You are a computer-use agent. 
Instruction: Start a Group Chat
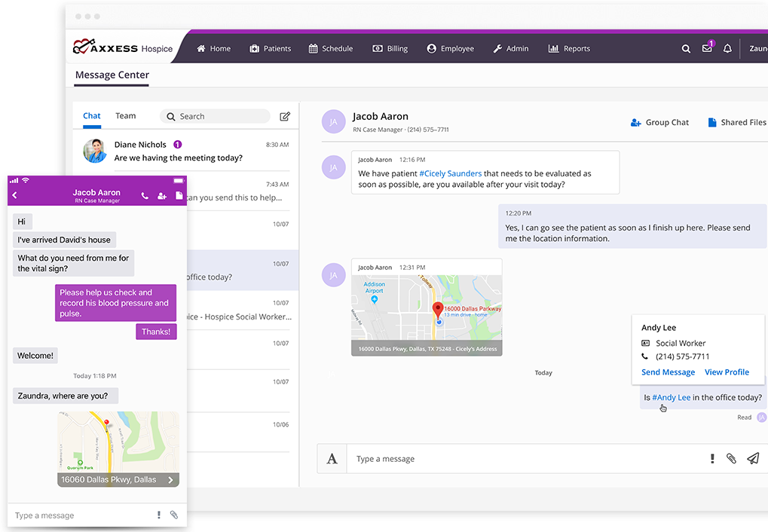pos(659,123)
